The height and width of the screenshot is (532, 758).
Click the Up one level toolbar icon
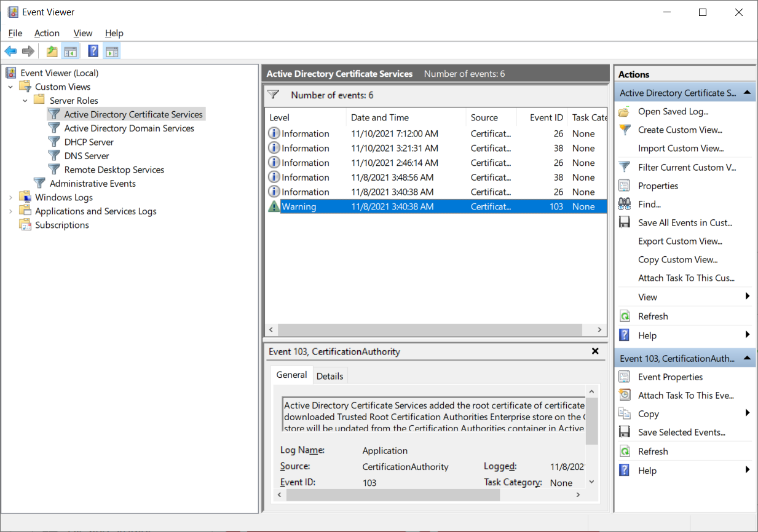tap(52, 52)
